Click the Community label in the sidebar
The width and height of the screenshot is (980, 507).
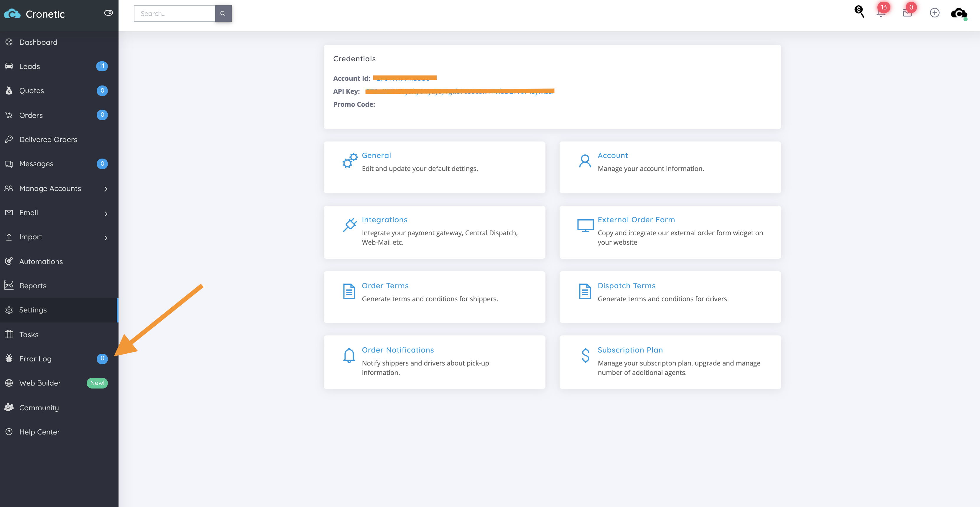pyautogui.click(x=39, y=408)
